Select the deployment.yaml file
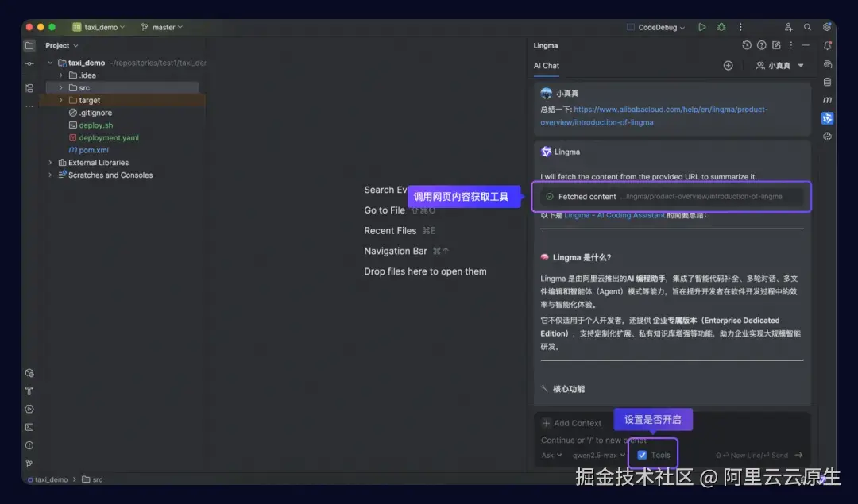This screenshot has height=504, width=858. click(x=103, y=138)
